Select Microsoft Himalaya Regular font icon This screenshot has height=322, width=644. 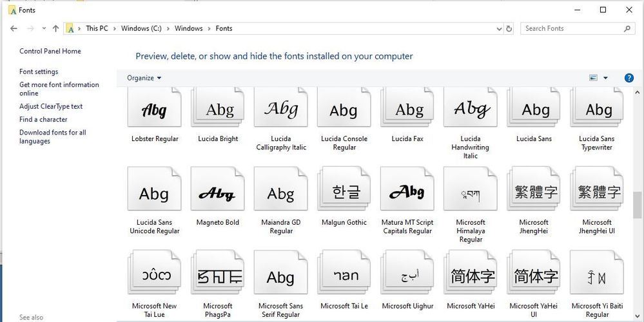point(471,189)
